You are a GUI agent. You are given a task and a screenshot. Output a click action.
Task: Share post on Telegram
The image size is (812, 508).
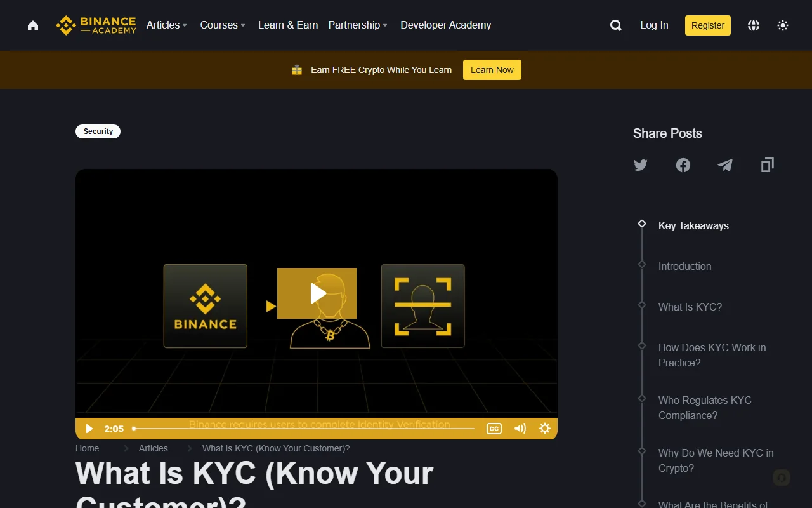click(x=725, y=165)
